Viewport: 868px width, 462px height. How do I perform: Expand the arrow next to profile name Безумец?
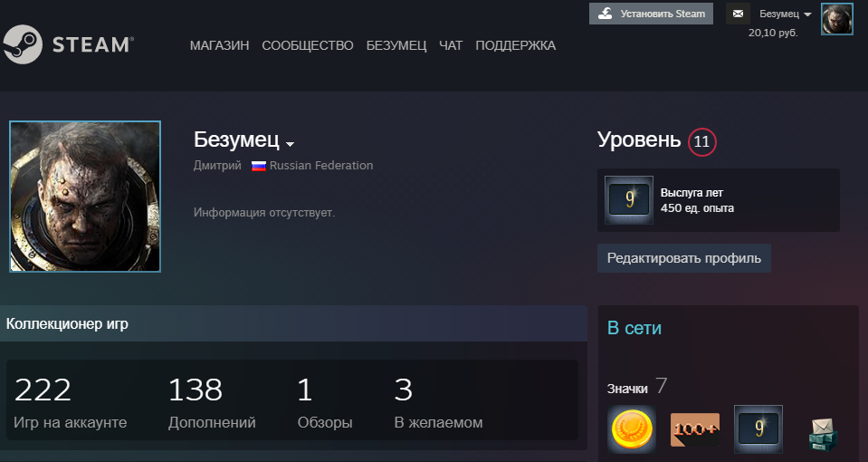[290, 144]
